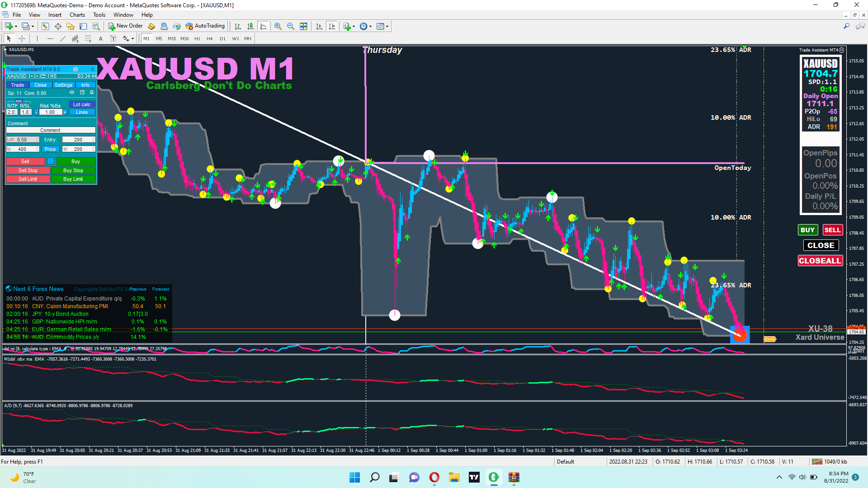Click the camera icon in Trade Assistant
The image size is (868, 488).
coord(75,69)
